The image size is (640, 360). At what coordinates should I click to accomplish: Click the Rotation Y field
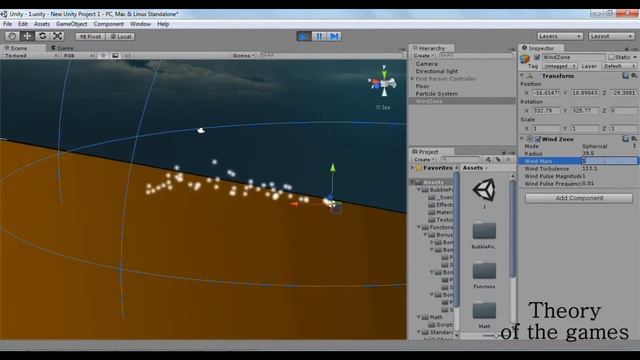click(x=584, y=111)
